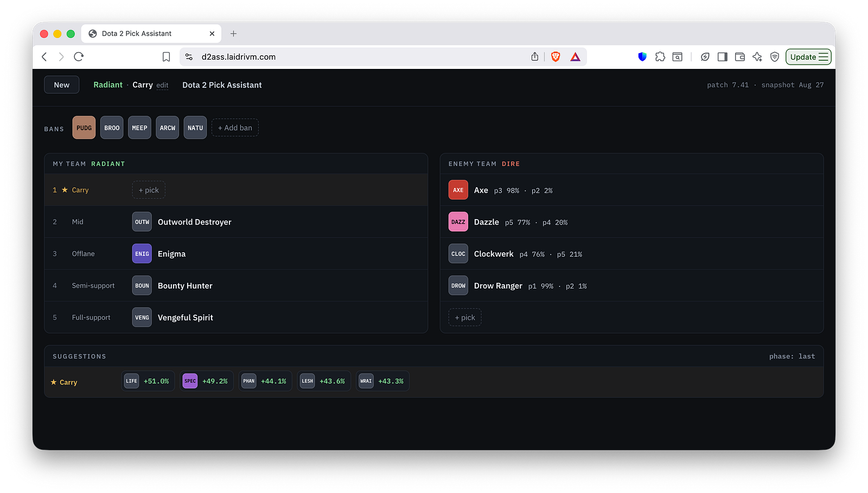Click the Semi-support role label

click(x=93, y=286)
